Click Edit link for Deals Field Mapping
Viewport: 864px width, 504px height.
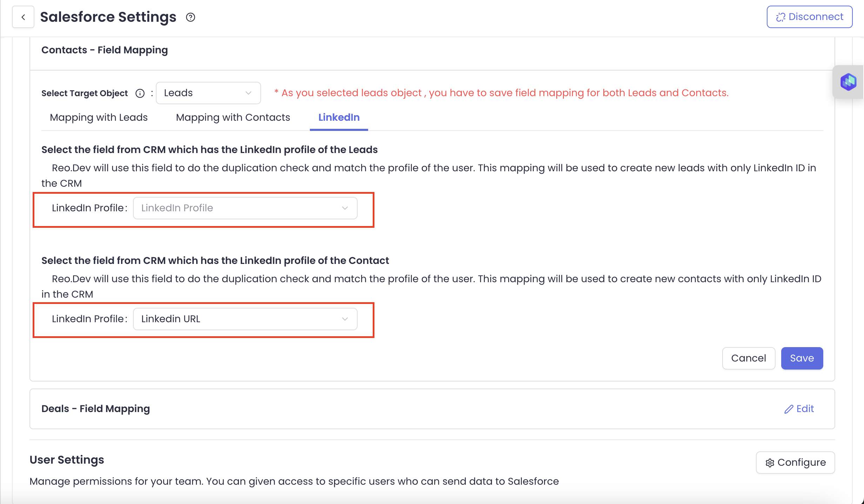tap(805, 409)
